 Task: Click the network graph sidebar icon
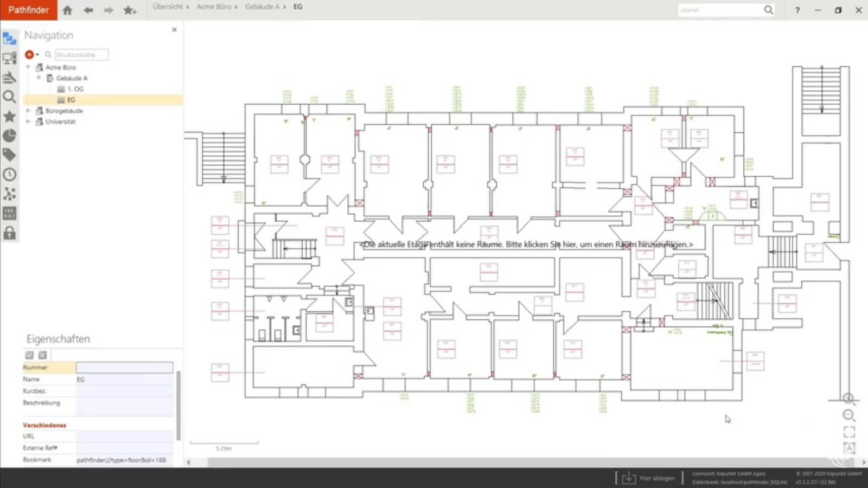(x=9, y=194)
